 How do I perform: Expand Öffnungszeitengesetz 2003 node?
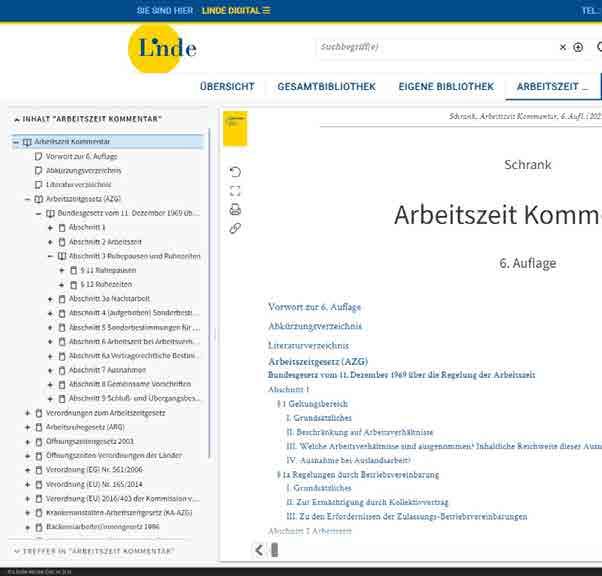point(27,442)
